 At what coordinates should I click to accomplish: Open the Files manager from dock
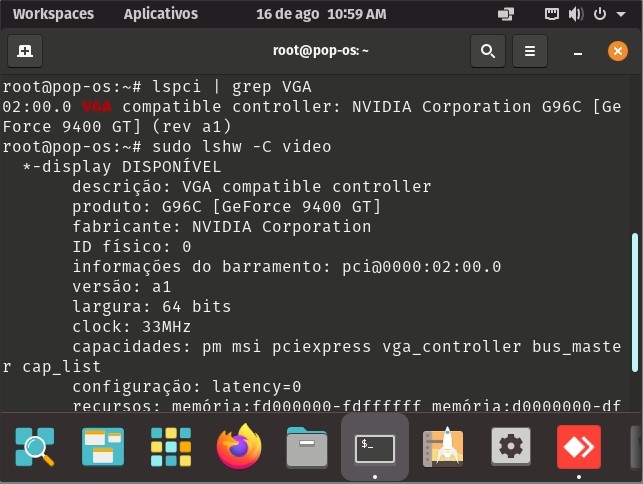tap(307, 447)
